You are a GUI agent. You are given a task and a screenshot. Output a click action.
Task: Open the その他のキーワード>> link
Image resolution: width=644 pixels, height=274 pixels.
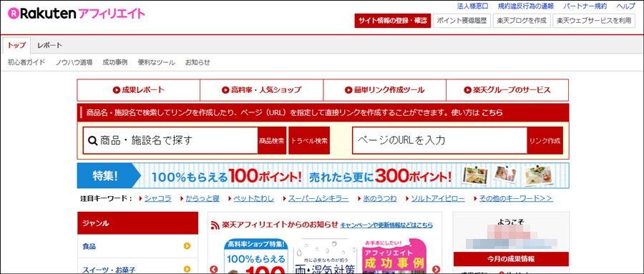pos(515,199)
